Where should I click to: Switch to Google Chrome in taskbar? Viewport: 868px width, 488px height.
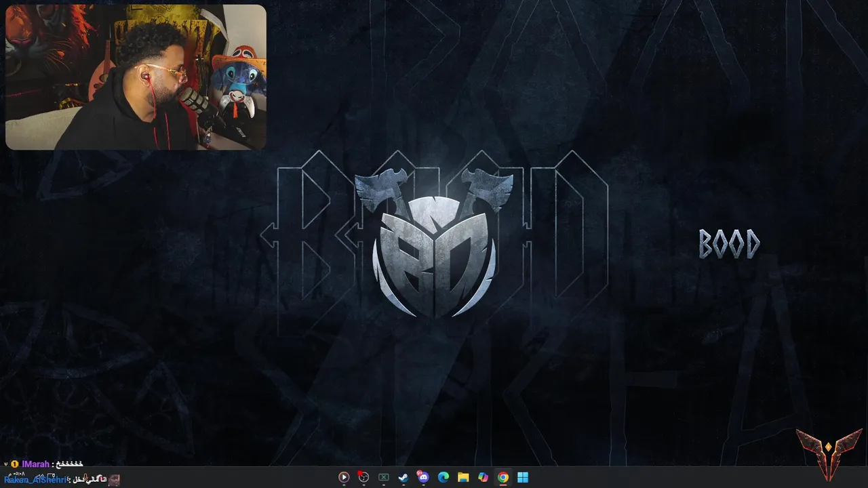coord(502,477)
